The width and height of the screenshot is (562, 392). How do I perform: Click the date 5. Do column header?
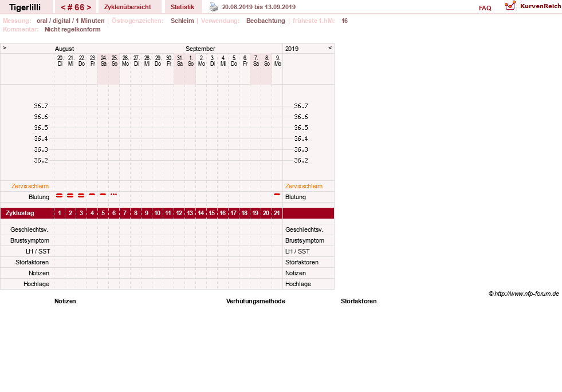[x=234, y=61]
